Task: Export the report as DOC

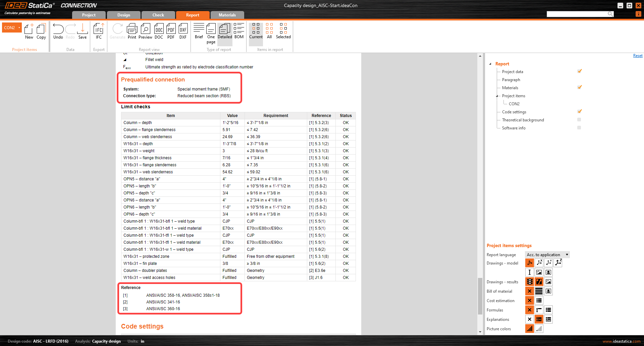Action: point(159,31)
